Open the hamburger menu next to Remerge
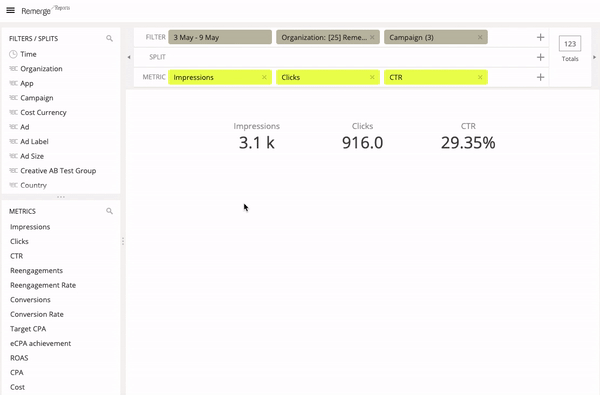Screen dimensions: 600x395 tap(10, 10)
